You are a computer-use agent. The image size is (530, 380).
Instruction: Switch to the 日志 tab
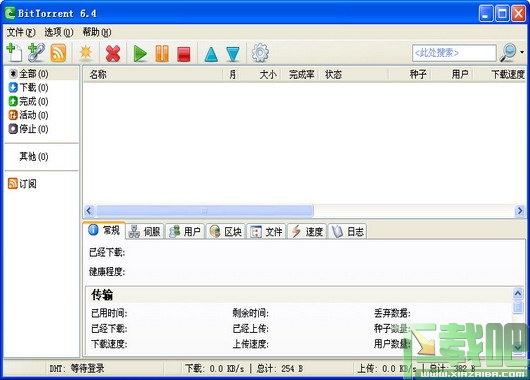[x=347, y=232]
